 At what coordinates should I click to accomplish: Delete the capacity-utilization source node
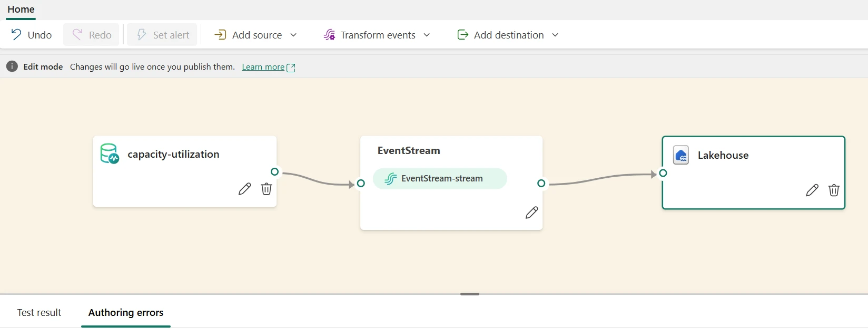click(267, 189)
